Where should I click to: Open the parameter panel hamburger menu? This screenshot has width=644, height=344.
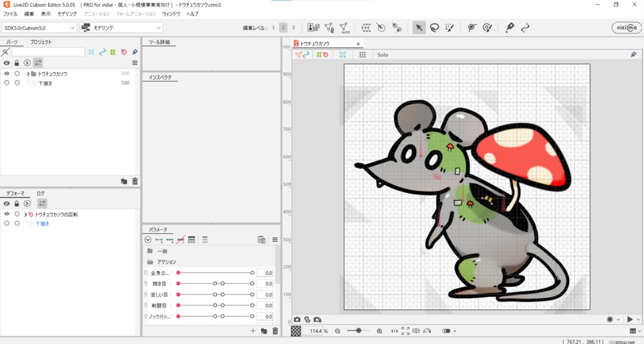point(275,240)
